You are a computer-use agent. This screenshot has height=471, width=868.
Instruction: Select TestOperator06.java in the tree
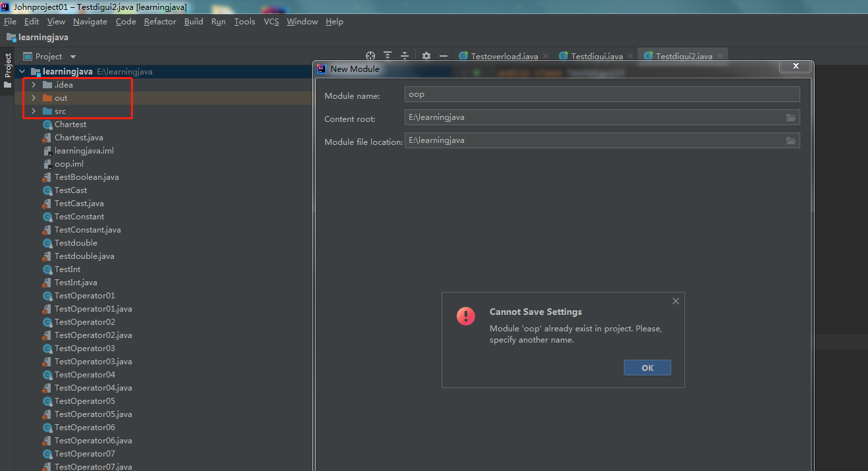click(x=93, y=441)
